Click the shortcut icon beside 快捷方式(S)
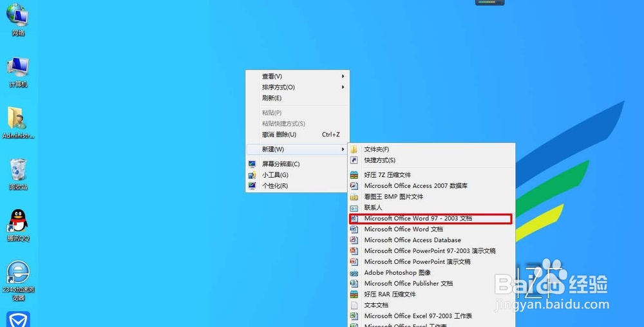The width and height of the screenshot is (644, 327). [x=354, y=160]
